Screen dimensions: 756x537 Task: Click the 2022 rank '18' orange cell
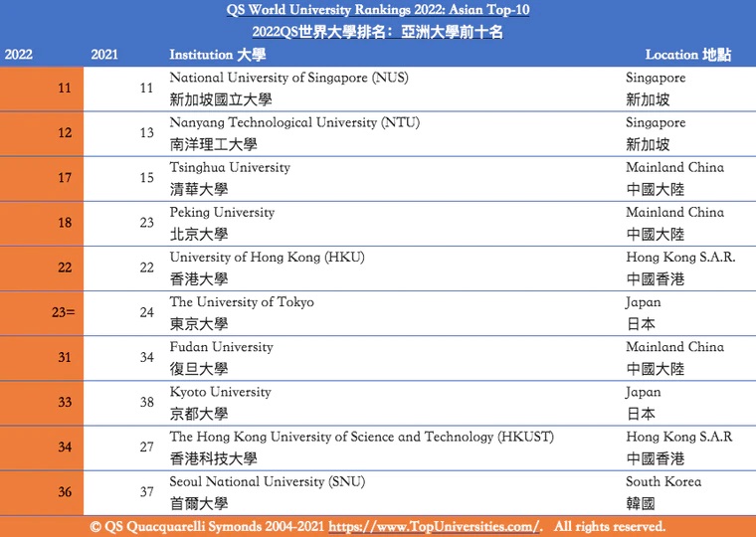click(x=42, y=223)
